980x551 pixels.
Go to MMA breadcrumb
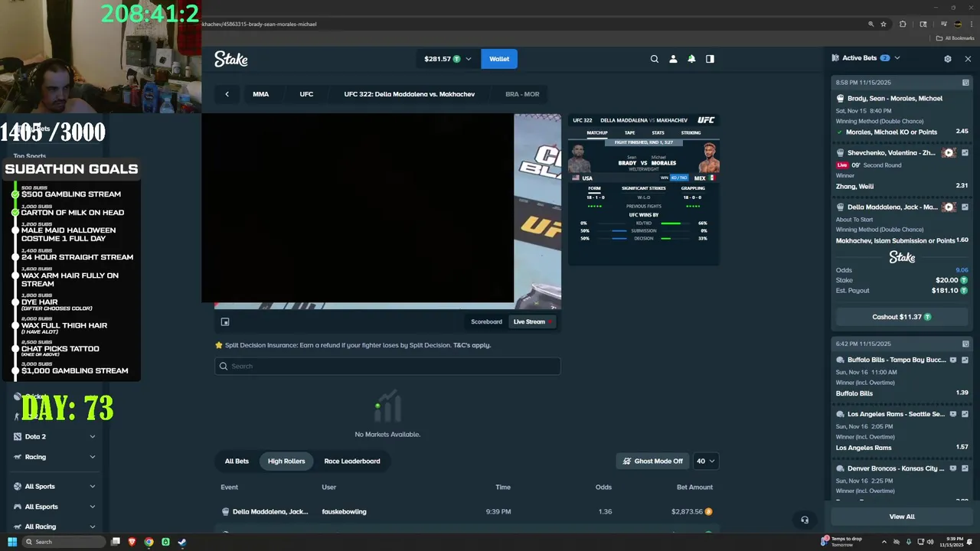pyautogui.click(x=261, y=94)
